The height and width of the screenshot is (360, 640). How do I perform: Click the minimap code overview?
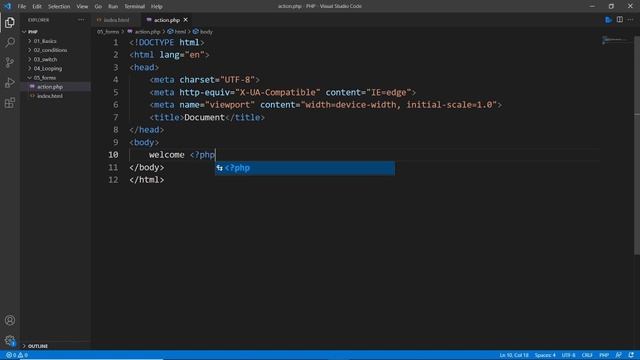pos(615,40)
